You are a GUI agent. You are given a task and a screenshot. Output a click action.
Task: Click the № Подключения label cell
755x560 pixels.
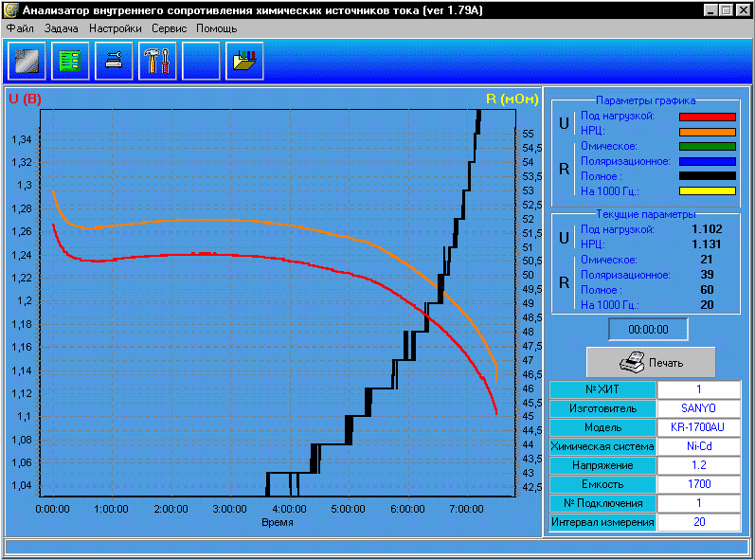pyautogui.click(x=602, y=503)
